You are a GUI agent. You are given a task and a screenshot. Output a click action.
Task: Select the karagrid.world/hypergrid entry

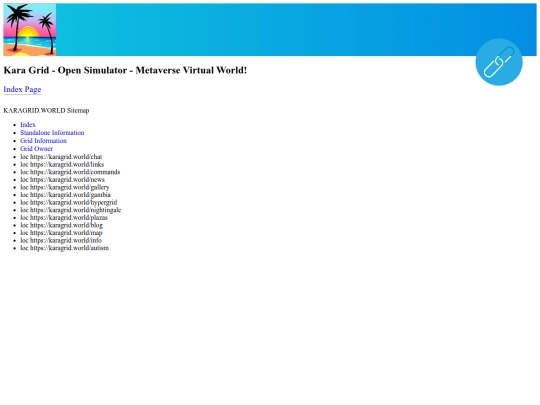pyautogui.click(x=69, y=202)
